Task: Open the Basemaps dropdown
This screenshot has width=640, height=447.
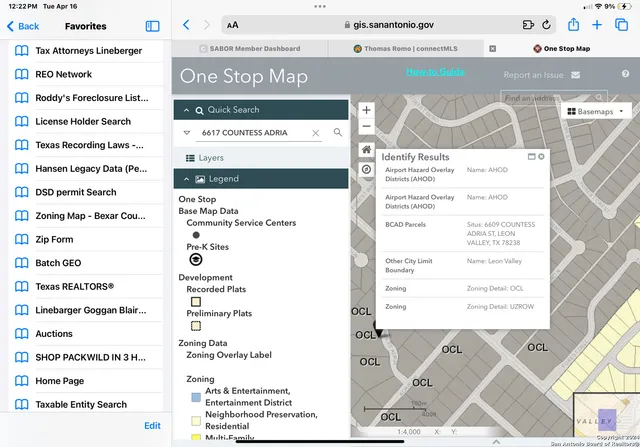Action: [x=597, y=112]
